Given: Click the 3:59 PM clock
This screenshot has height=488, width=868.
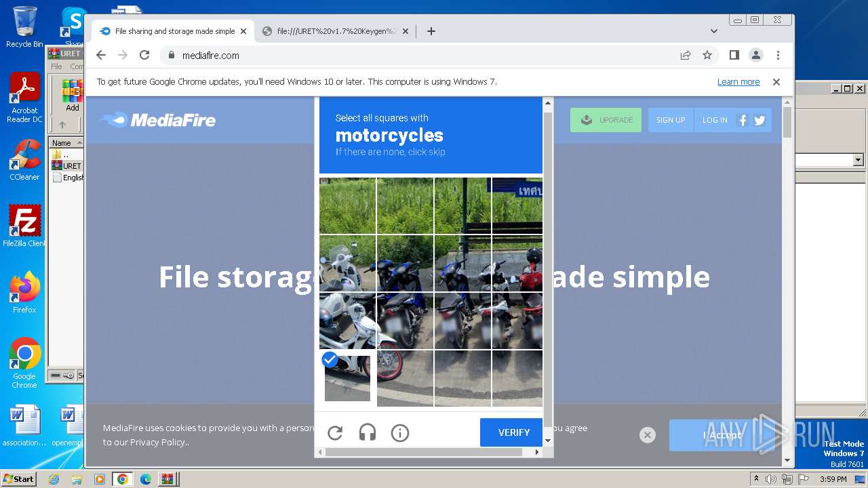Looking at the screenshot, I should pos(833,479).
